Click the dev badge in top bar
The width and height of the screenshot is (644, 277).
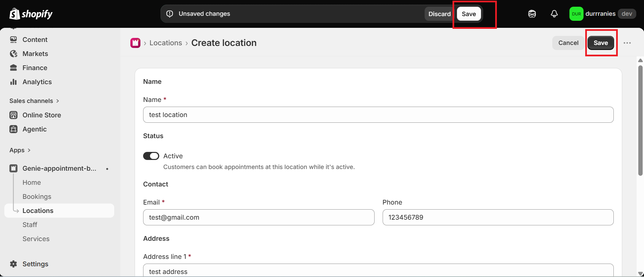627,14
